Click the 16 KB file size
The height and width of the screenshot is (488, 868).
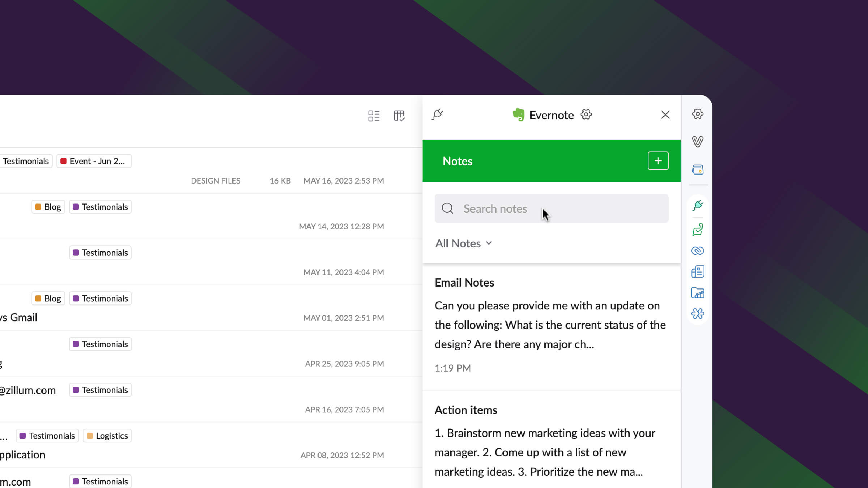(x=280, y=181)
